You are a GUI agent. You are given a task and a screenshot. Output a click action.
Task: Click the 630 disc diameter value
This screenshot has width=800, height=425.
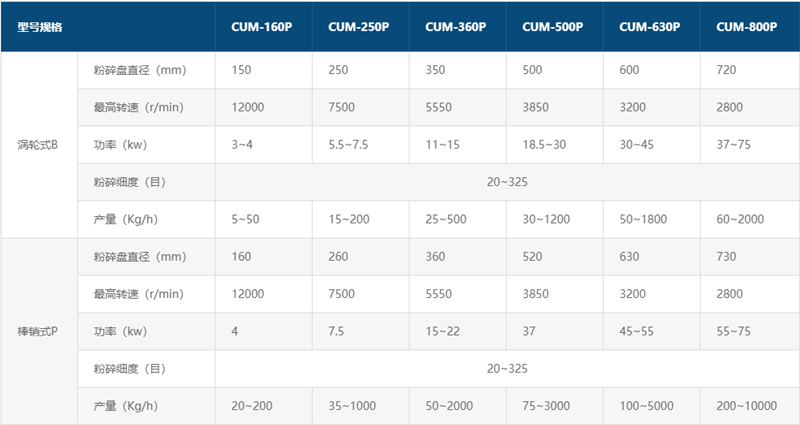coord(629,257)
